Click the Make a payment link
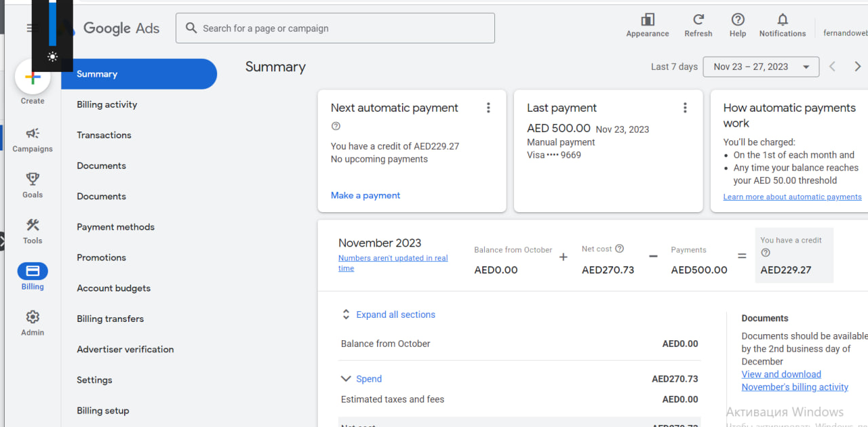 click(366, 195)
